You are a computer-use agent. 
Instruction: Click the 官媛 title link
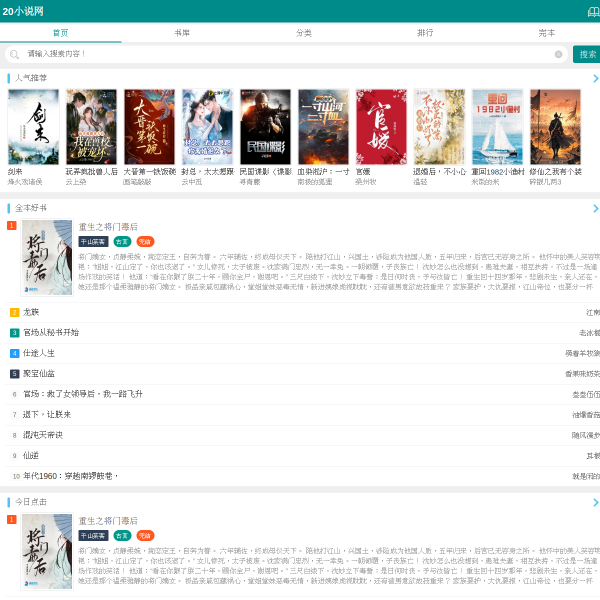pyautogui.click(x=363, y=172)
